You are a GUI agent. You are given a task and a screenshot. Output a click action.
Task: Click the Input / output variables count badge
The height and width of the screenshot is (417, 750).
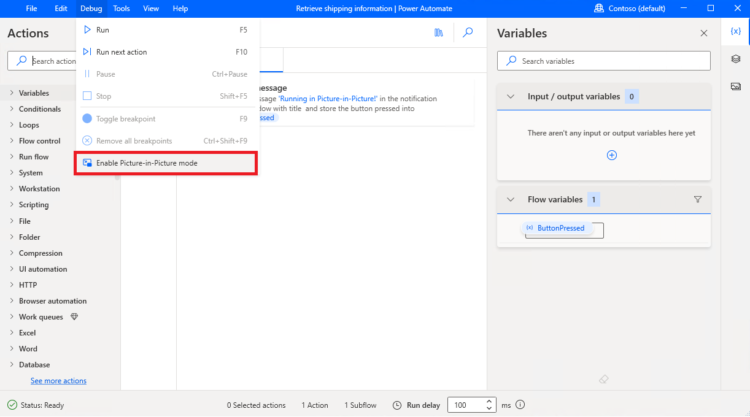tap(631, 97)
